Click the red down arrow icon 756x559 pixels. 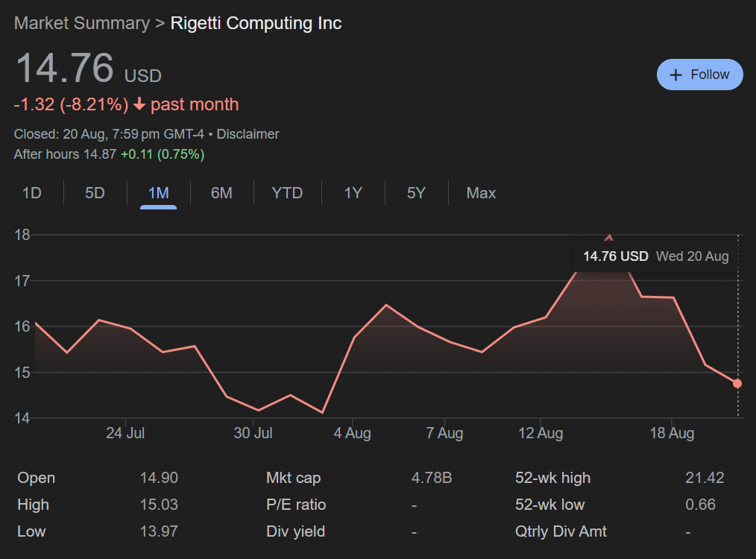139,104
